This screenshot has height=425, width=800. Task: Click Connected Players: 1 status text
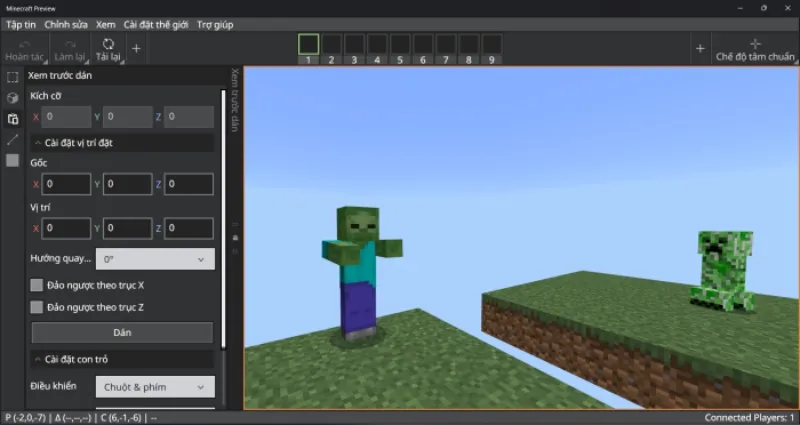coord(749,417)
